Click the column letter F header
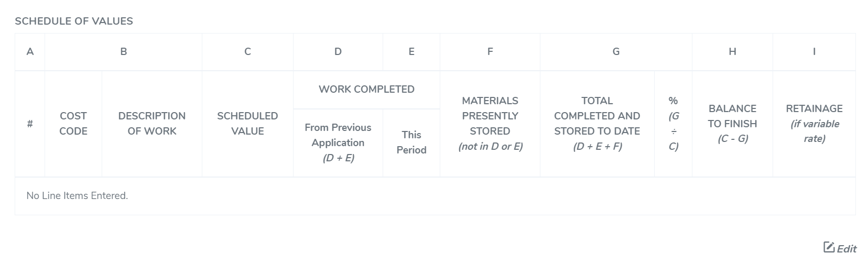The height and width of the screenshot is (275, 868). pyautogui.click(x=490, y=51)
